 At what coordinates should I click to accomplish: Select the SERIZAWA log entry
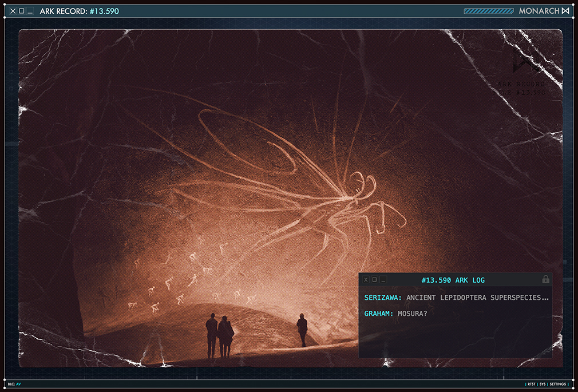coord(456,298)
